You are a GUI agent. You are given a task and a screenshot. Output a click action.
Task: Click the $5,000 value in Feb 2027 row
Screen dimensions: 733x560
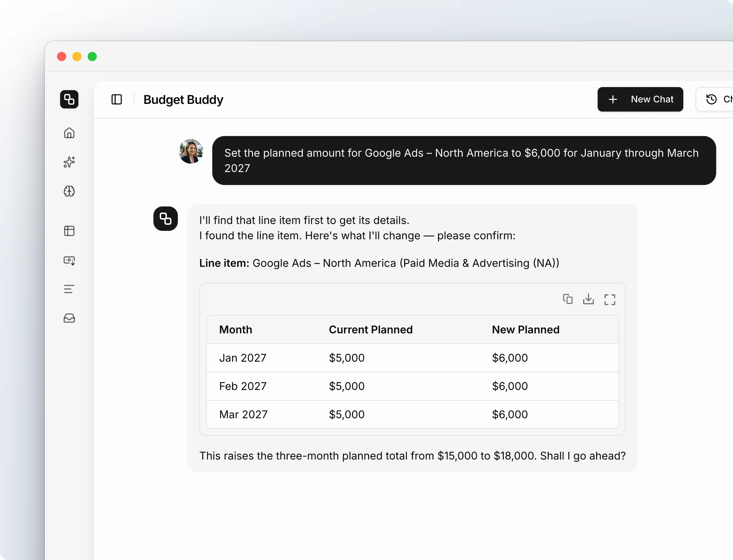tap(347, 386)
